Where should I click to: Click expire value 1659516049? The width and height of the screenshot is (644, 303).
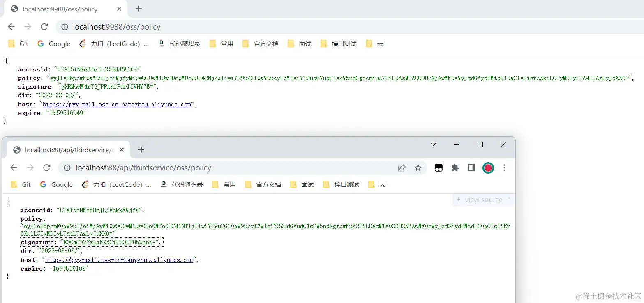pos(66,113)
